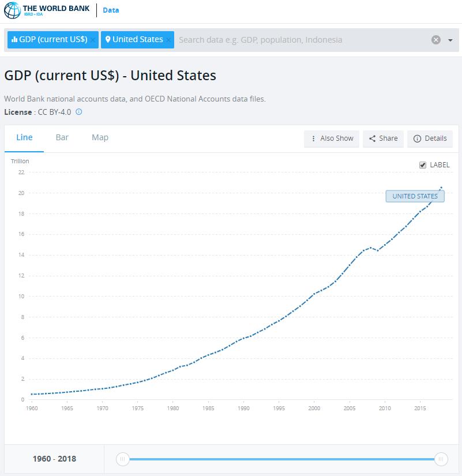Click the CC BY-4.0 license text
Screen dimensions: 462x476
(54, 112)
